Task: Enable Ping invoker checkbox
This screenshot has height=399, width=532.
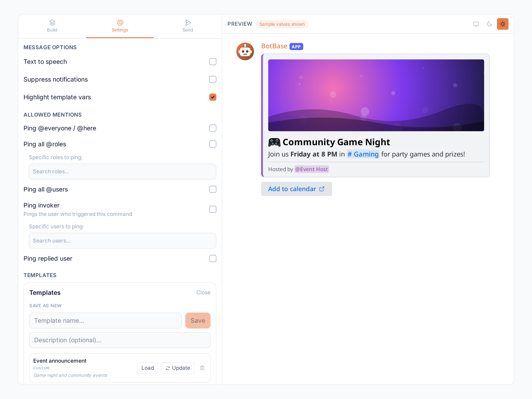Action: click(213, 209)
